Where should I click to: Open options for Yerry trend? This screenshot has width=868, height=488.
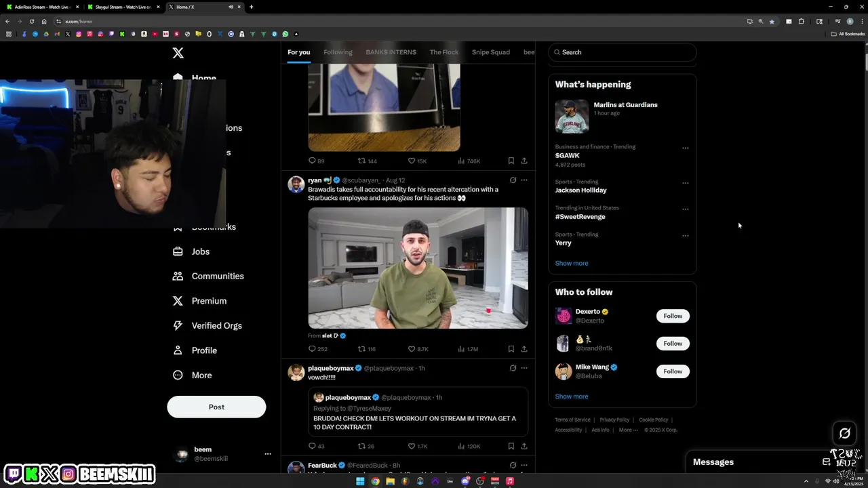[686, 236]
